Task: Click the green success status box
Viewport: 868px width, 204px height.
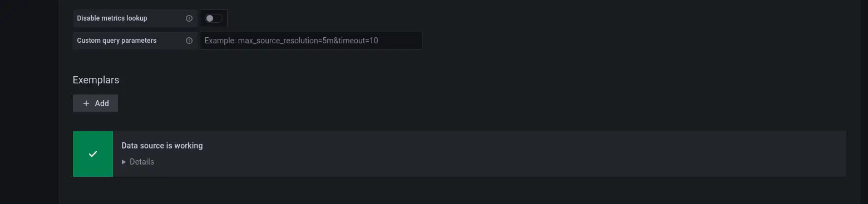Action: tap(93, 154)
